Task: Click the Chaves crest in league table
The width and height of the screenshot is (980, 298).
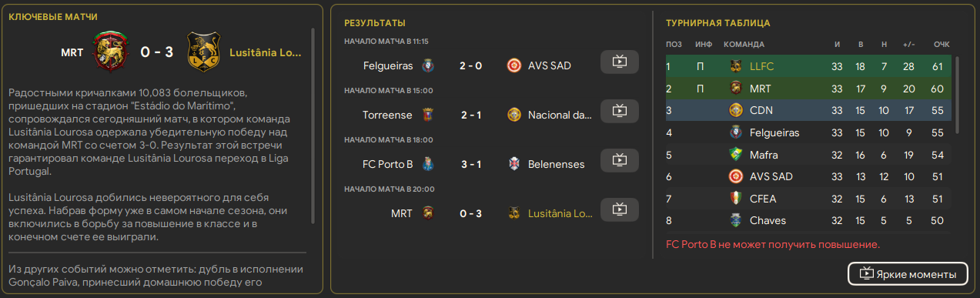Action: [x=735, y=221]
